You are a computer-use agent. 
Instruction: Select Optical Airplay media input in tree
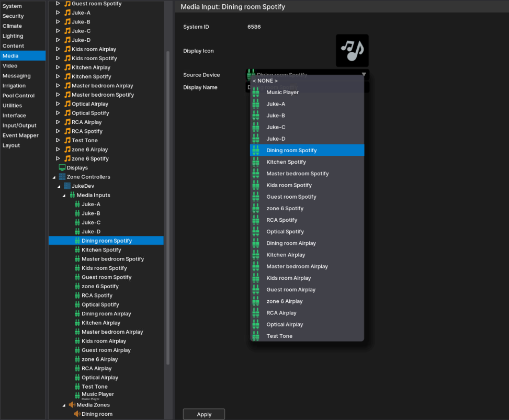click(x=100, y=378)
